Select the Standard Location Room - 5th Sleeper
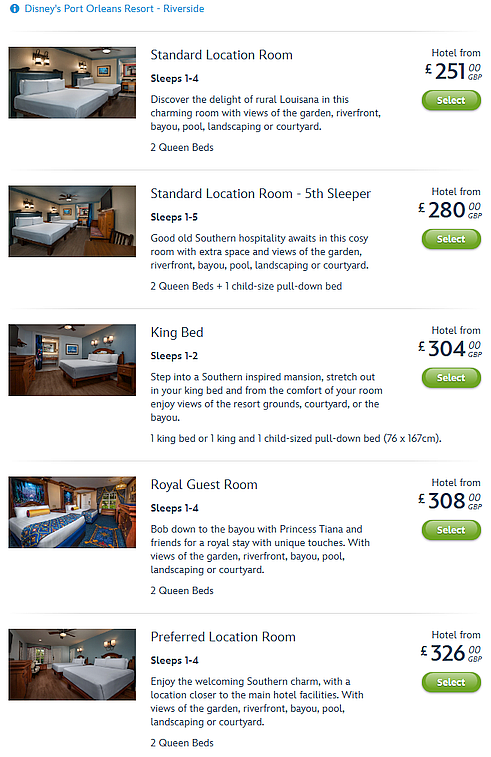491x757 pixels. [451, 239]
